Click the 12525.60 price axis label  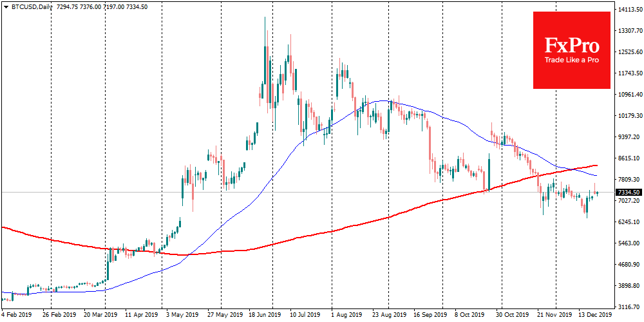point(629,52)
